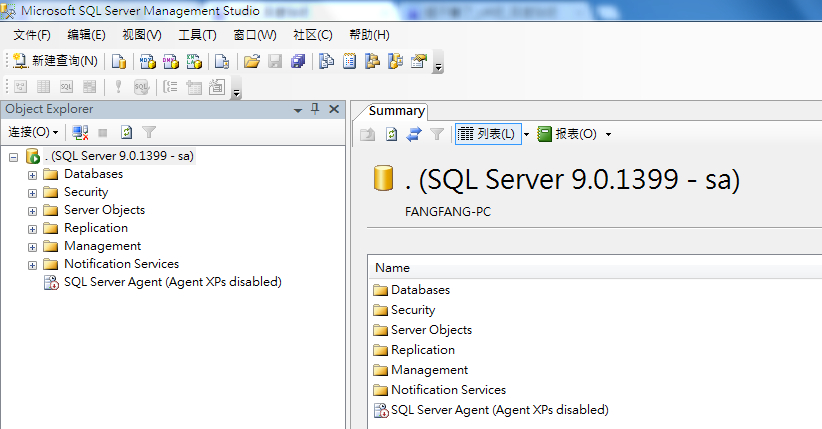Expand Notification Services node in tree
This screenshot has height=429, width=822.
(x=33, y=265)
